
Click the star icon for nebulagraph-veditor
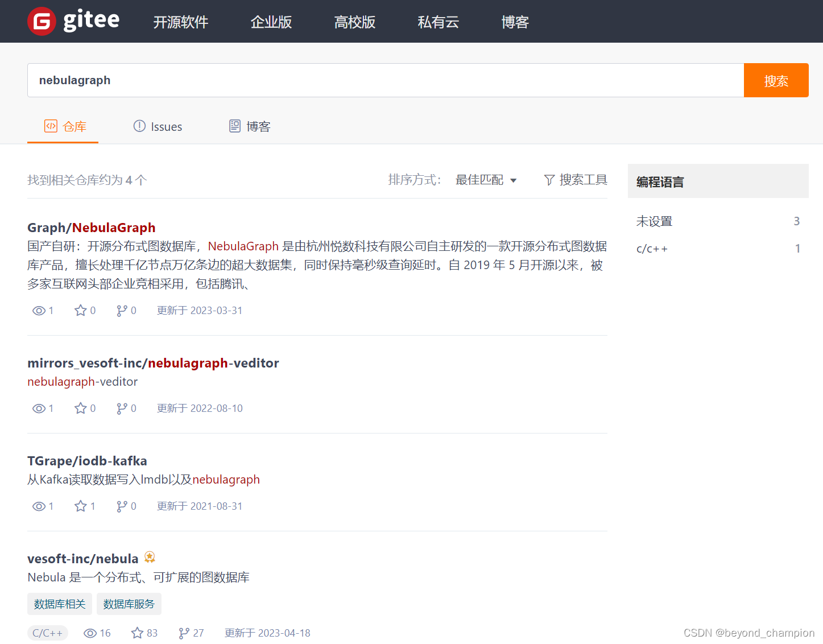81,408
